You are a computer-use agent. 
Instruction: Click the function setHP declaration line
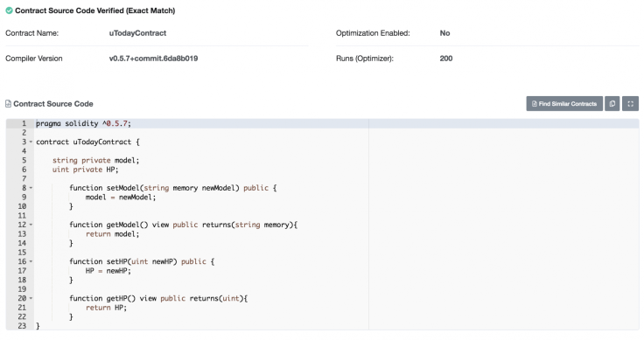142,261
